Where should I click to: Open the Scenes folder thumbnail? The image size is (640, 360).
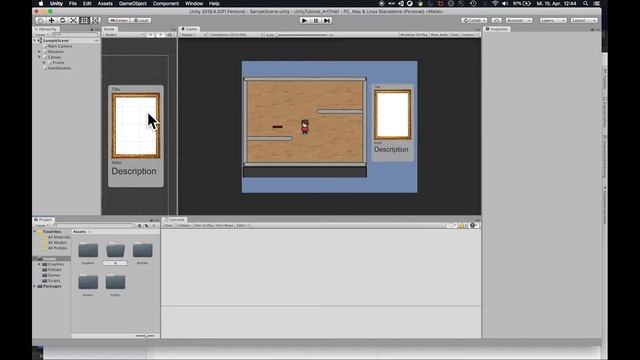pyautogui.click(x=88, y=282)
